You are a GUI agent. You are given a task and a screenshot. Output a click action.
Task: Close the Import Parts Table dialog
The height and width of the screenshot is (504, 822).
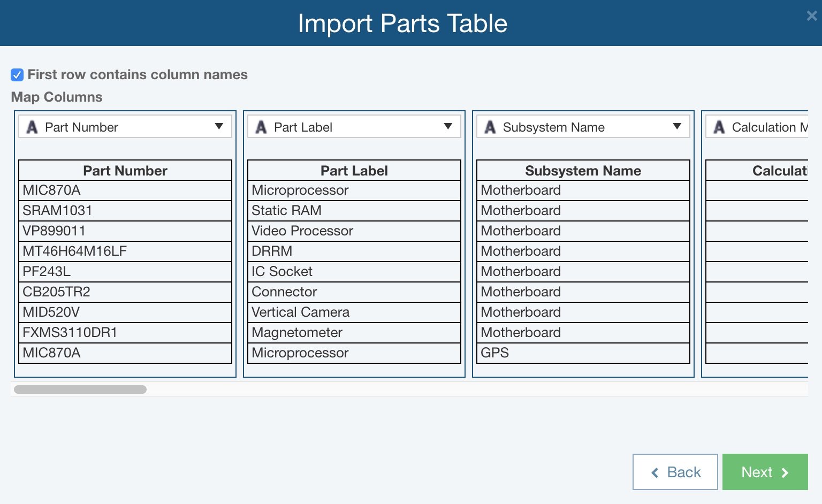coord(811,16)
